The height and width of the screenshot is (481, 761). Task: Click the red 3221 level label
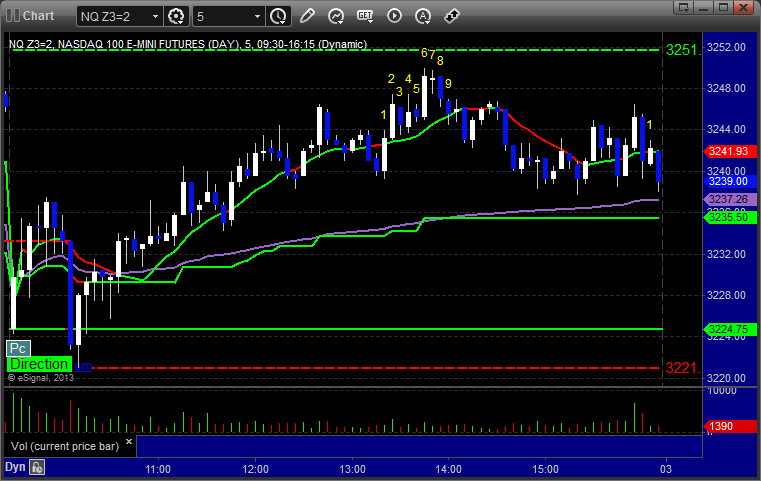click(683, 368)
